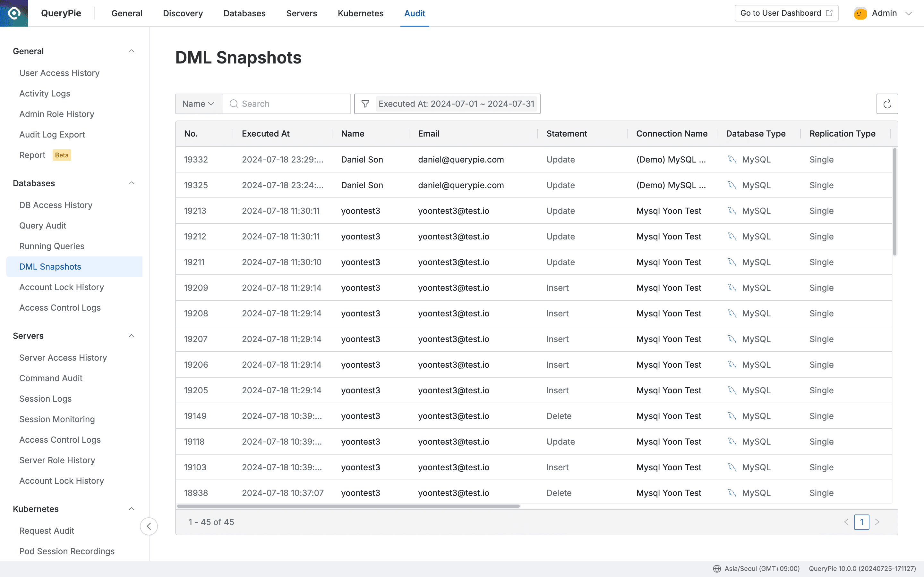Select page 1 in pagination

(x=862, y=522)
